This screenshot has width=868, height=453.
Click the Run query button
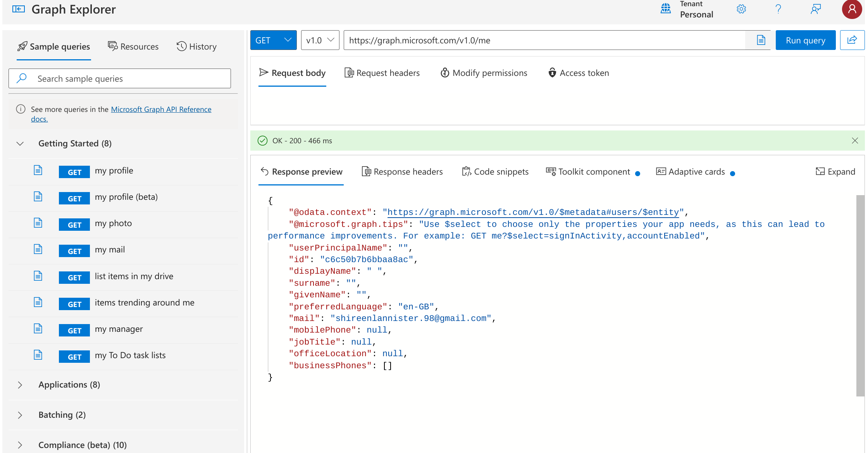coord(805,40)
